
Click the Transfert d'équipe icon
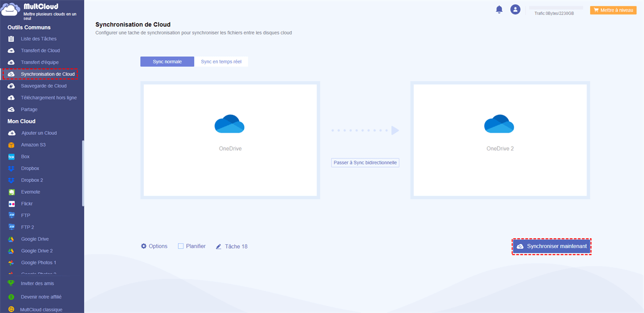click(x=11, y=62)
